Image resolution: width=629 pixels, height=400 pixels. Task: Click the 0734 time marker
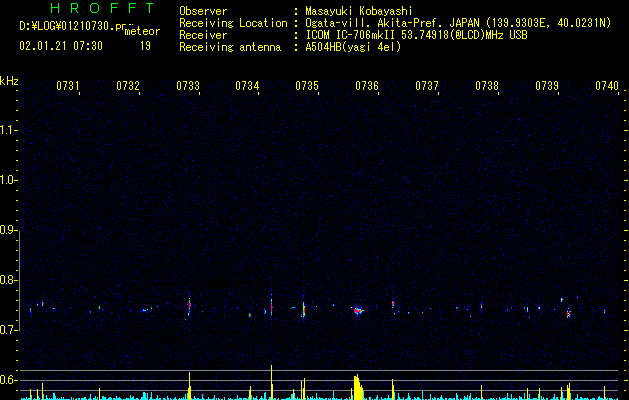[x=247, y=85]
